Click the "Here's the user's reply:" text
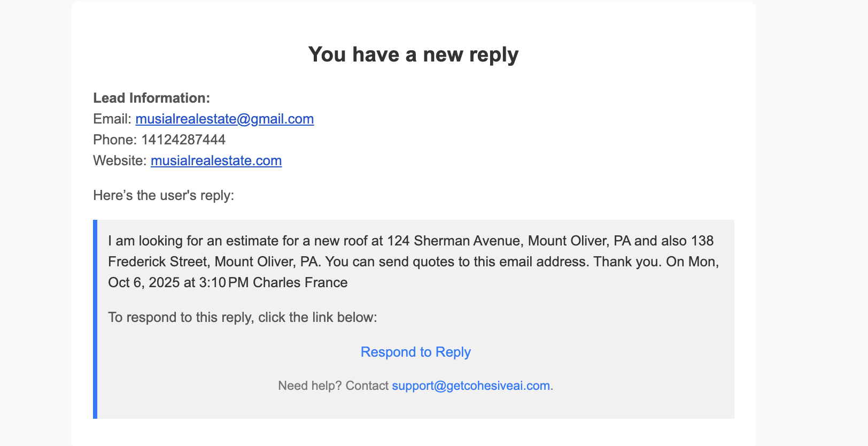 point(164,195)
